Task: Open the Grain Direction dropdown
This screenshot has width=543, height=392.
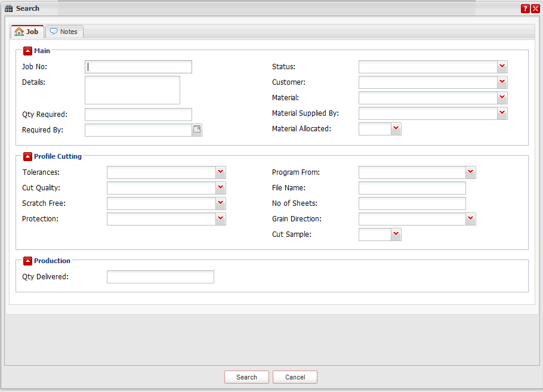Action: coord(471,219)
